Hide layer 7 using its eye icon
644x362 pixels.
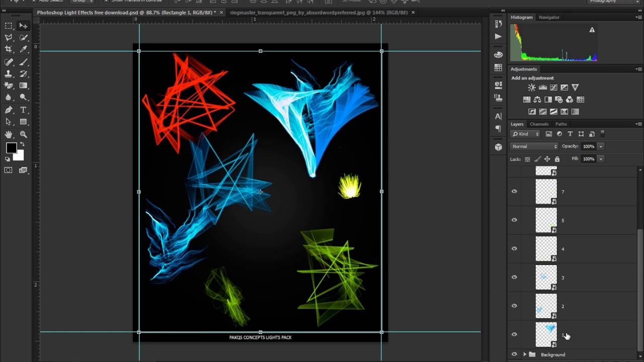(514, 192)
